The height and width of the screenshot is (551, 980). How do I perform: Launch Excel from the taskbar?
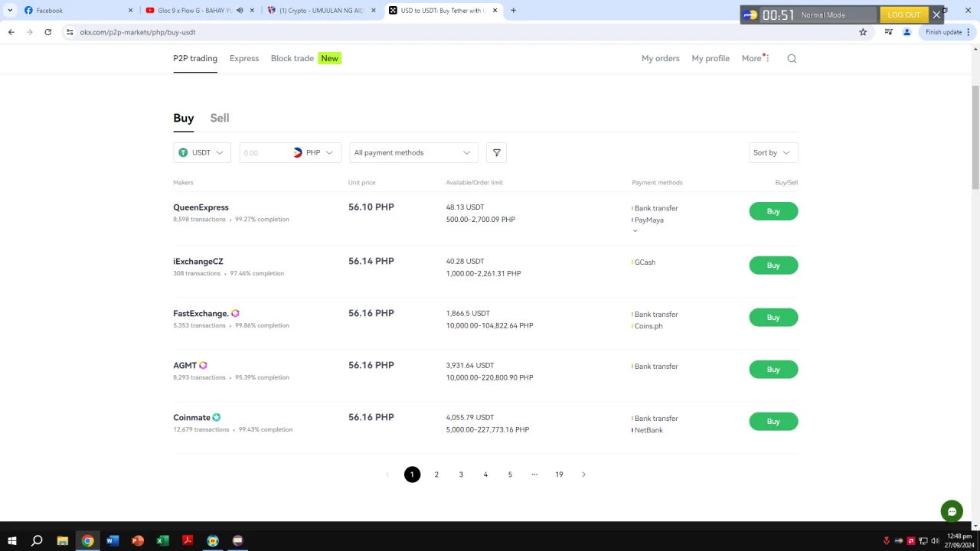point(162,541)
